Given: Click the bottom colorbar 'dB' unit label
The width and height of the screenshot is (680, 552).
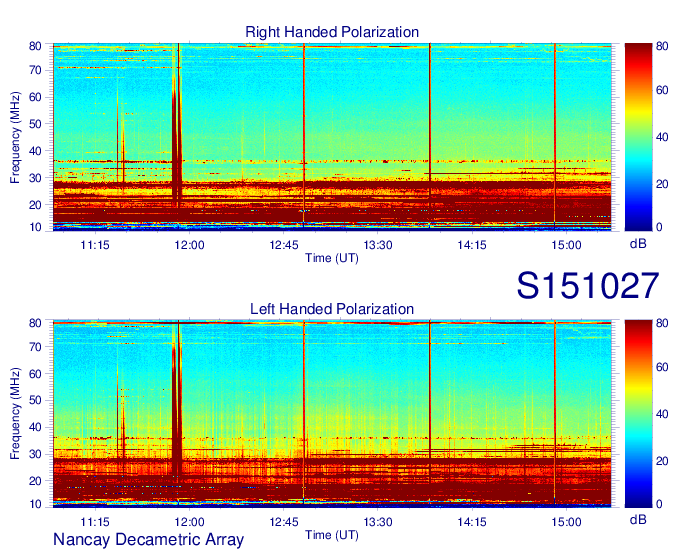Looking at the screenshot, I should point(638,519).
